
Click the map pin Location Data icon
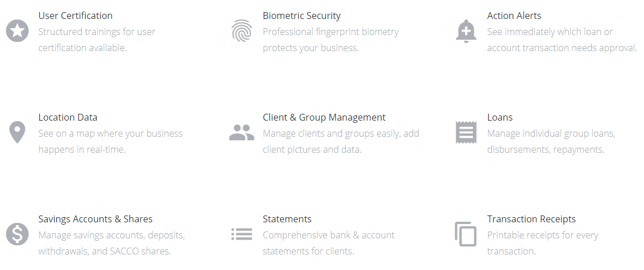click(17, 132)
